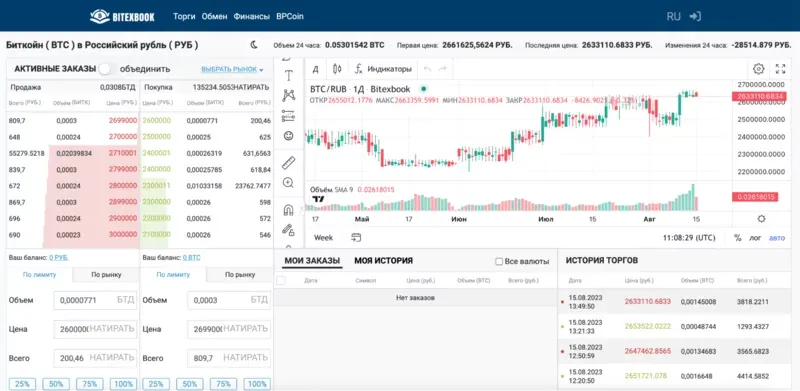This screenshot has width=800, height=391.
Task: Click sell order price 2710001
Action: coord(122,153)
